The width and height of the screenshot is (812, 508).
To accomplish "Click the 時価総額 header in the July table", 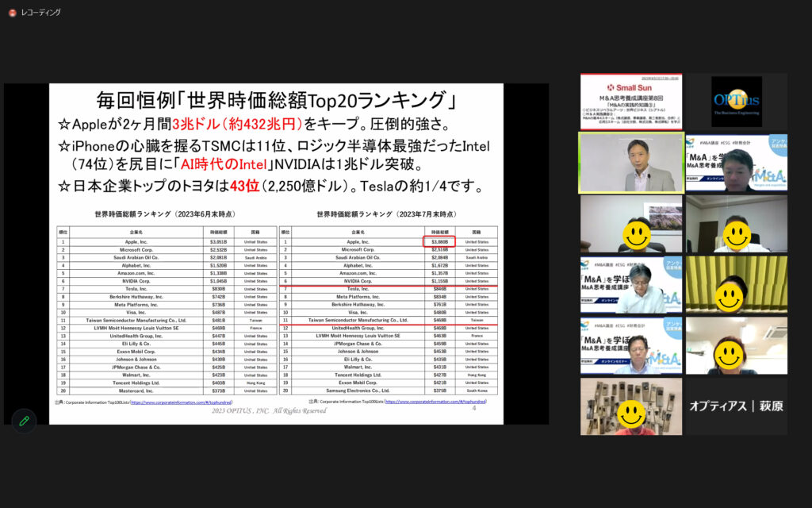I will (x=439, y=233).
